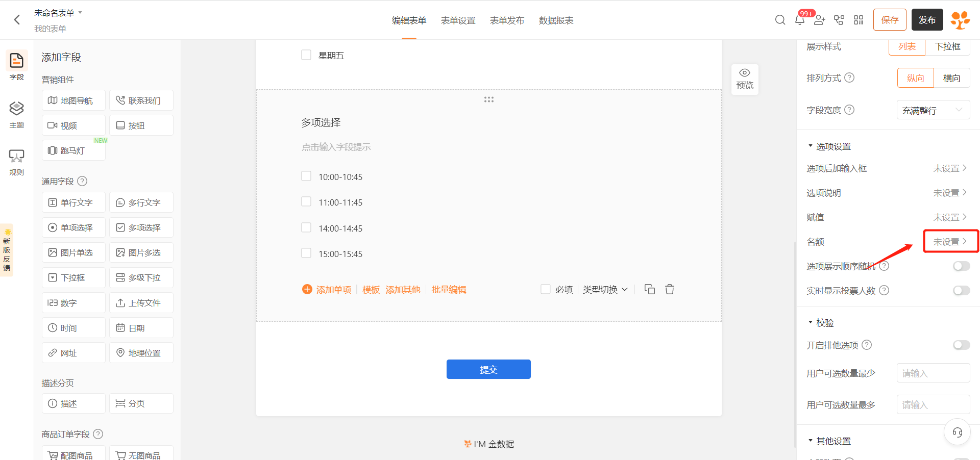980x460 pixels.
Task: Click the batch edit link
Action: tap(449, 290)
